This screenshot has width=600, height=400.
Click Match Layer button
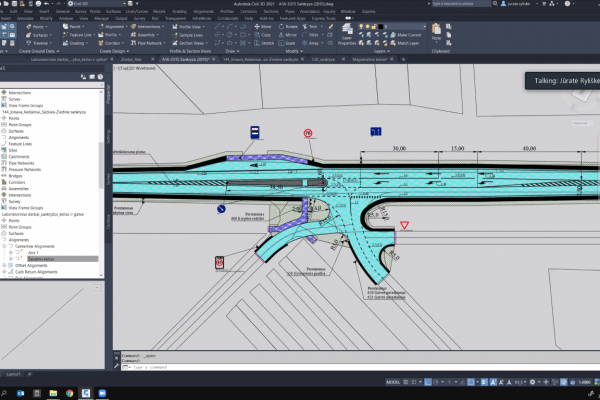(404, 43)
